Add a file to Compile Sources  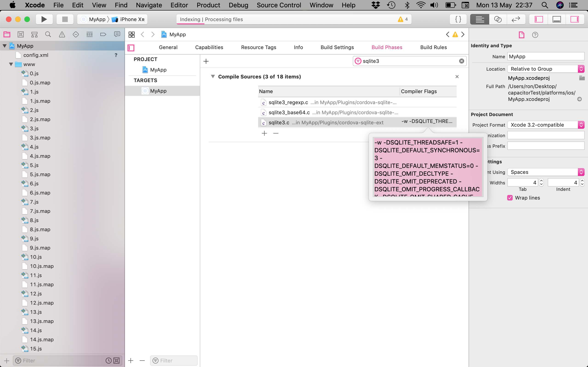(264, 133)
